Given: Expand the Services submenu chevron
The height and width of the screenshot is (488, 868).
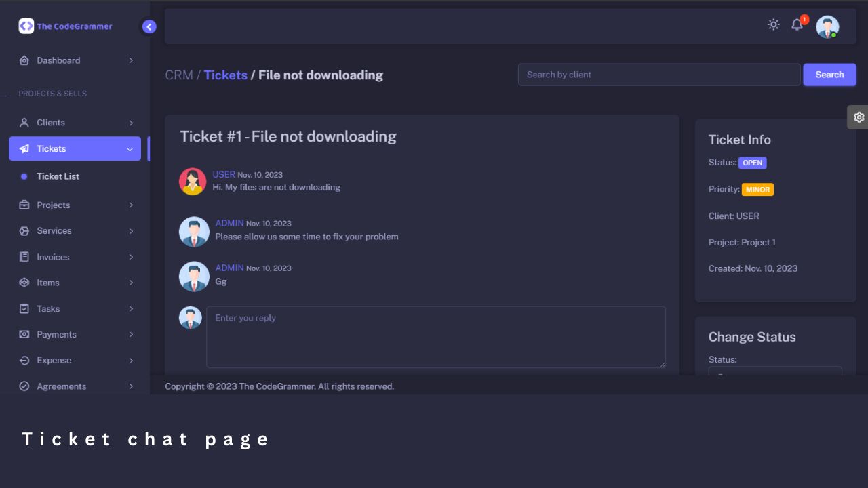Looking at the screenshot, I should 131,231.
